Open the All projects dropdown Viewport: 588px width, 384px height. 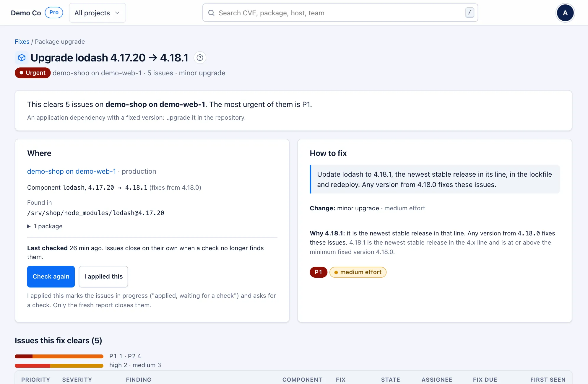tap(97, 13)
